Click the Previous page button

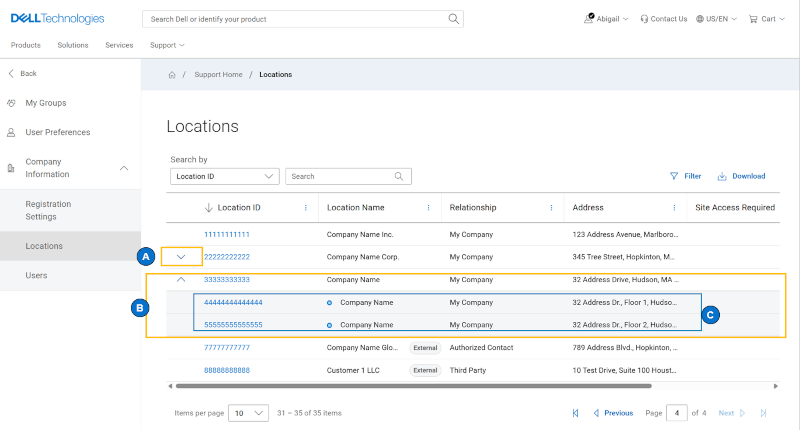614,413
